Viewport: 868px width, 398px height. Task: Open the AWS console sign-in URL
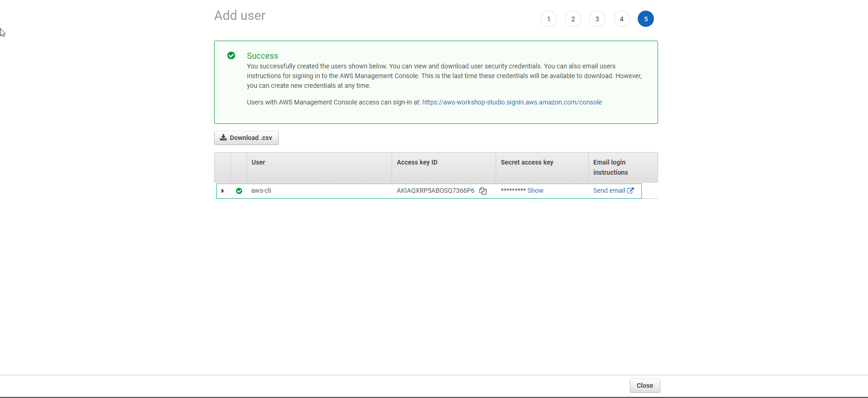click(512, 102)
